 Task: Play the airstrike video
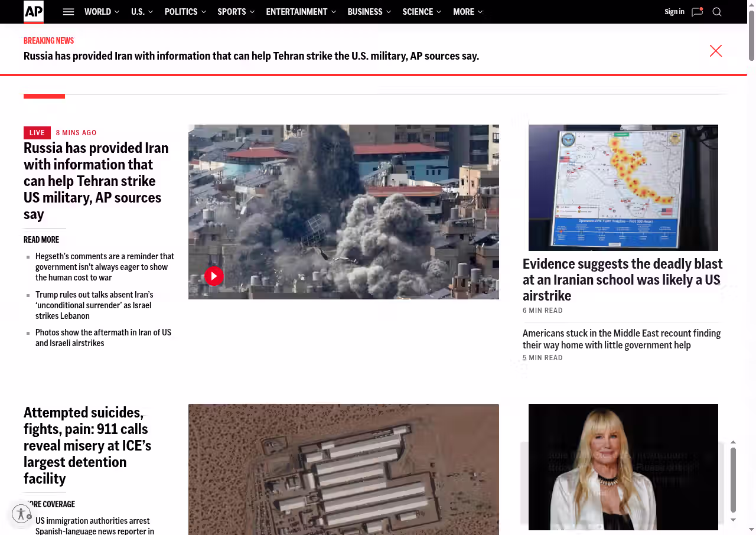tap(214, 276)
